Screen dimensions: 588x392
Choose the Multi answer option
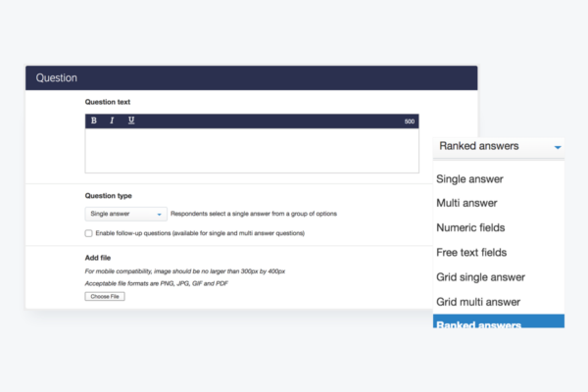466,203
